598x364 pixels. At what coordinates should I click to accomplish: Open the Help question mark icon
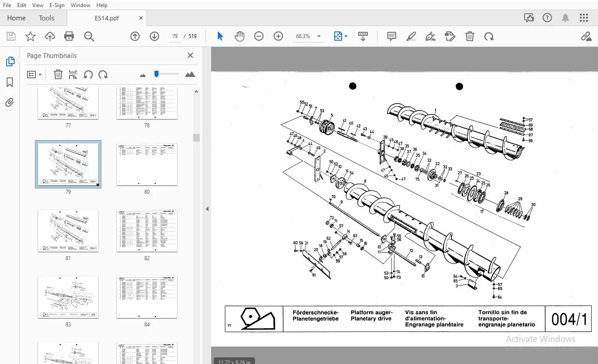548,18
